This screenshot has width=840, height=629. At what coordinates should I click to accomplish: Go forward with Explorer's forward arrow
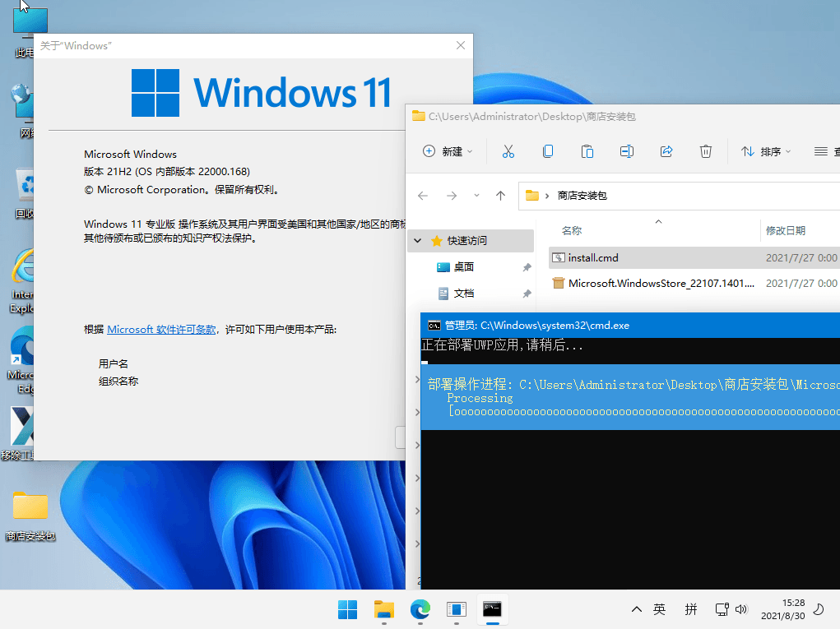pyautogui.click(x=452, y=196)
